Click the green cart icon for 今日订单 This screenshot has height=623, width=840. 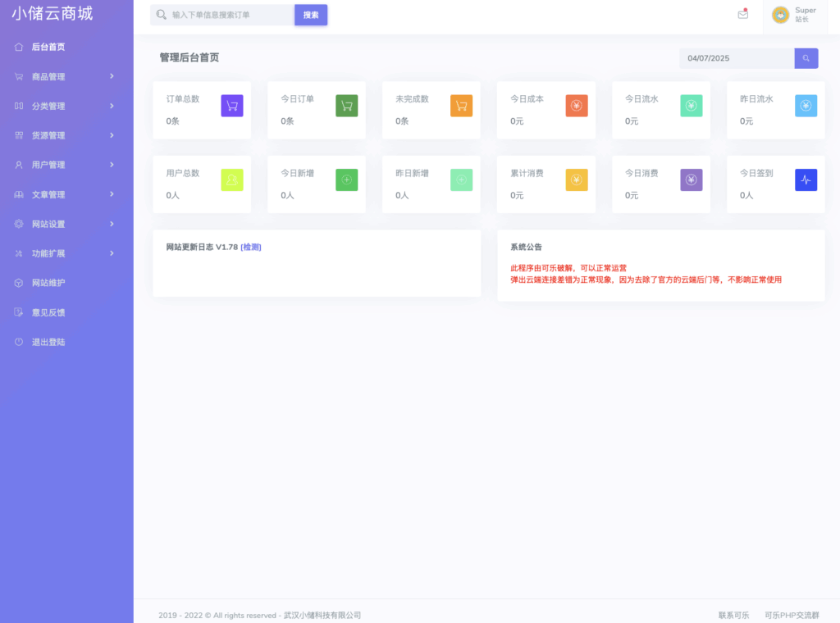click(x=347, y=106)
